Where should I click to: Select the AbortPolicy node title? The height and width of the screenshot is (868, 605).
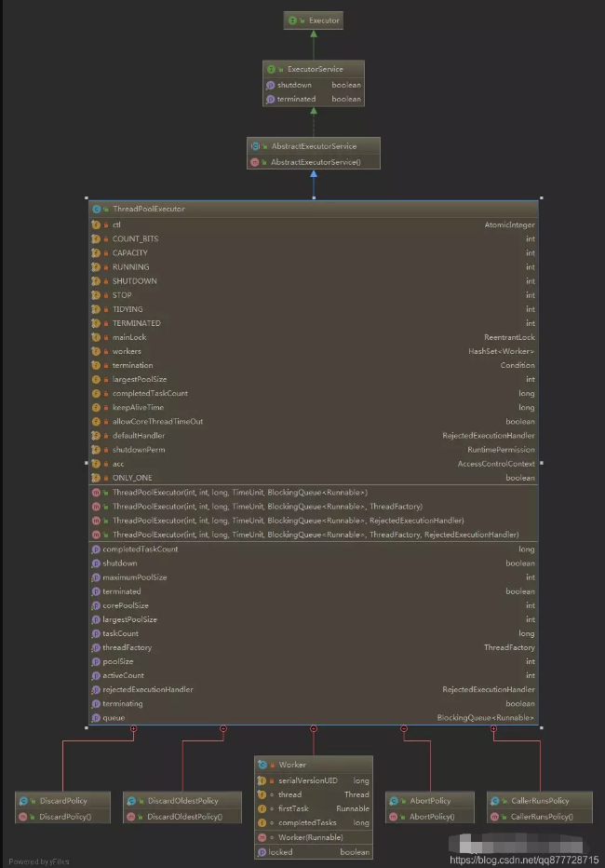coord(430,800)
